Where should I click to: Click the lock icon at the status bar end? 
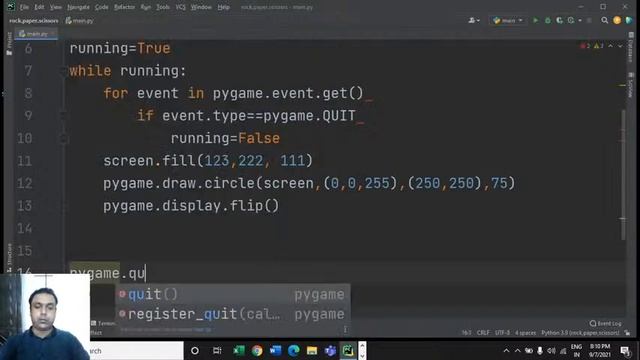pos(628,333)
